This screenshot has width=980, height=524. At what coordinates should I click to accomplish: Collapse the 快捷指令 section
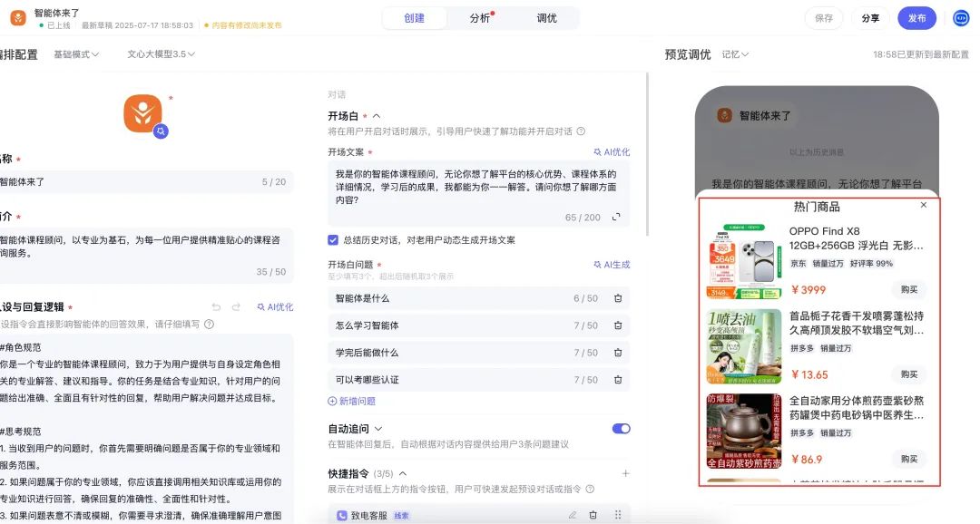coord(403,474)
